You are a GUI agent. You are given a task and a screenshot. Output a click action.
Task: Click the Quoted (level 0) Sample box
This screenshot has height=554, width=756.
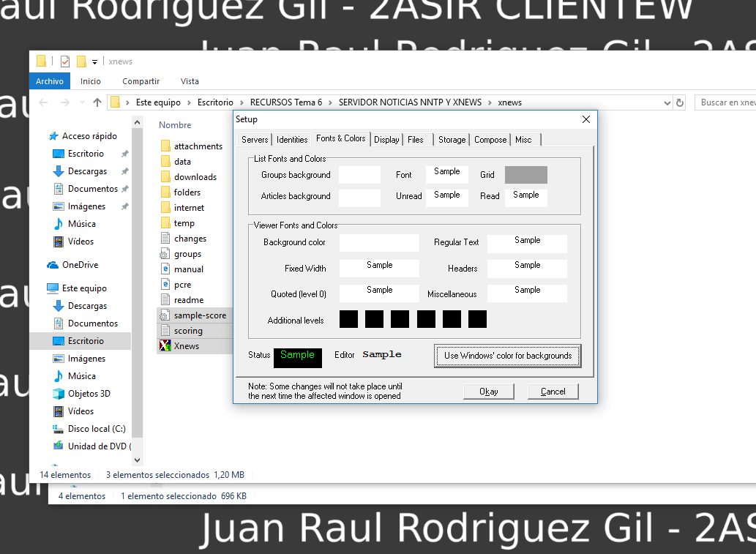point(379,293)
